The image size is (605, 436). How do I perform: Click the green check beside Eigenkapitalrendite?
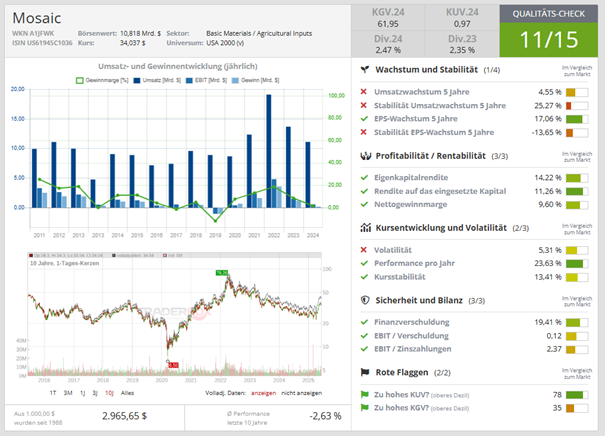(364, 177)
